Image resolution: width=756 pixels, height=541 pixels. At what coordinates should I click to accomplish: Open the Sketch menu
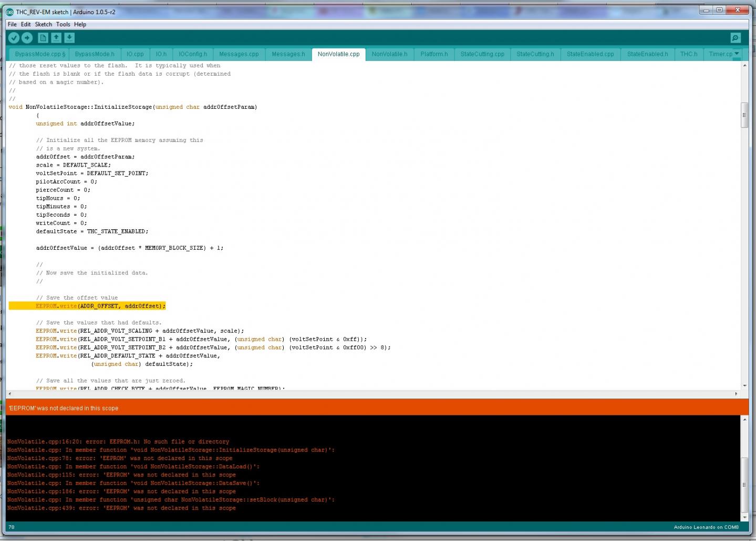(x=43, y=24)
